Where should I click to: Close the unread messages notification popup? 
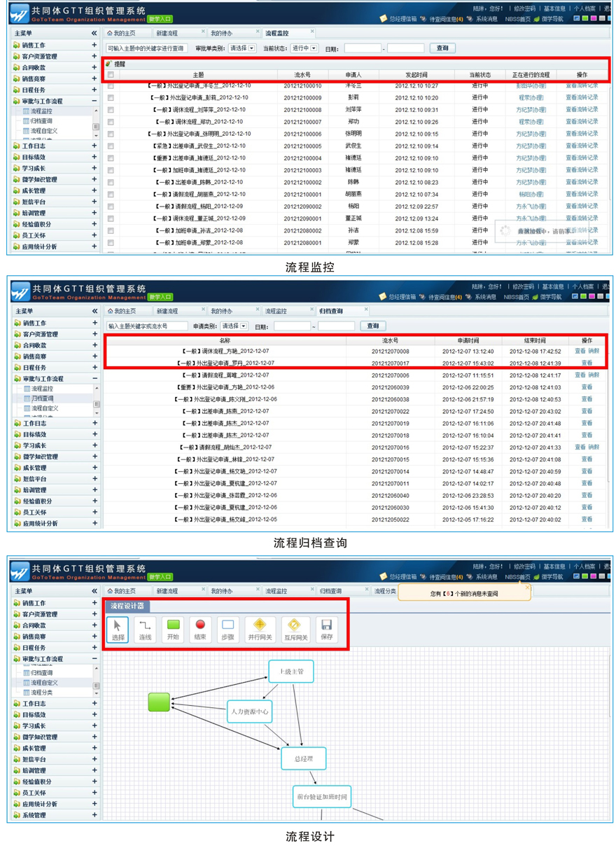tap(527, 588)
